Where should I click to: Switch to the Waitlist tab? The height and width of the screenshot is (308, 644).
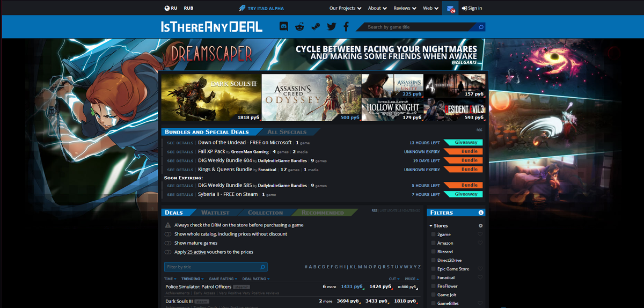(x=215, y=212)
